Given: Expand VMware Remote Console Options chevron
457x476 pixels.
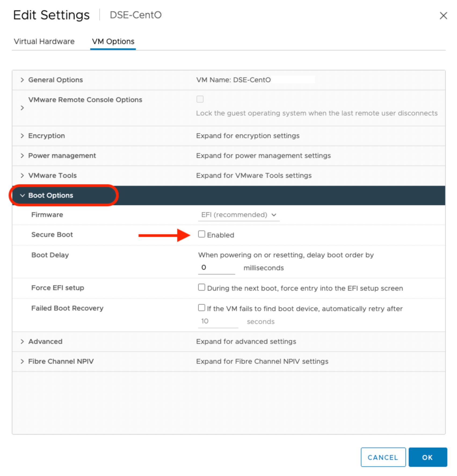Looking at the screenshot, I should [22, 108].
